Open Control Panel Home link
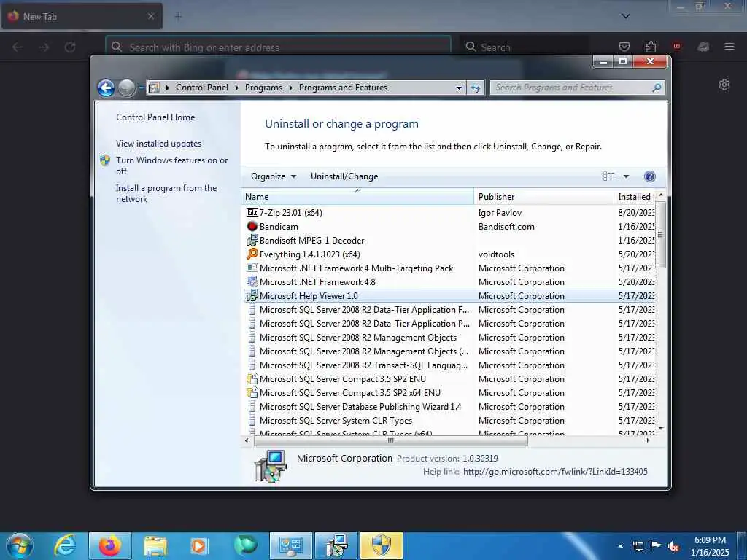The width and height of the screenshot is (747, 560). pyautogui.click(x=155, y=117)
